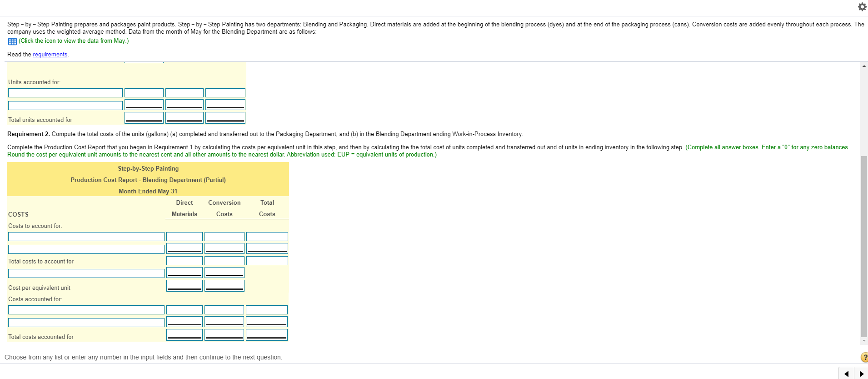The image size is (868, 379).
Task: Click the 'Total costs to account for' label
Action: click(41, 262)
